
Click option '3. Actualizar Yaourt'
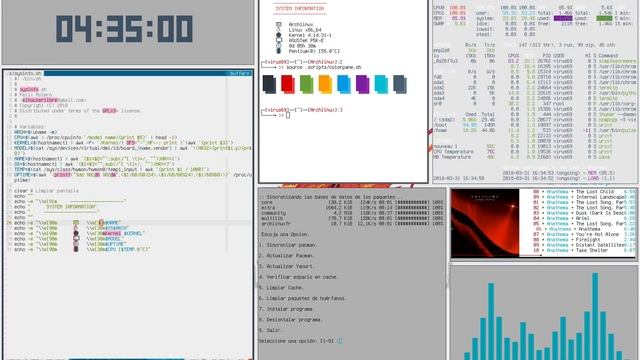tap(287, 266)
